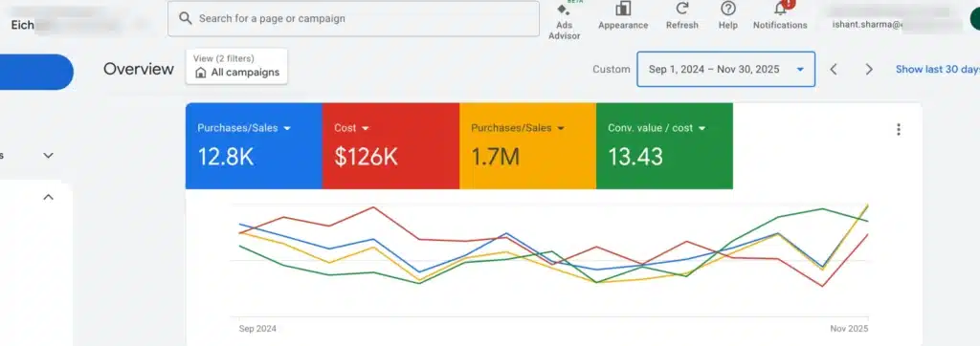The image size is (980, 346).
Task: Click the Nov 2025 axis label
Action: tap(849, 329)
